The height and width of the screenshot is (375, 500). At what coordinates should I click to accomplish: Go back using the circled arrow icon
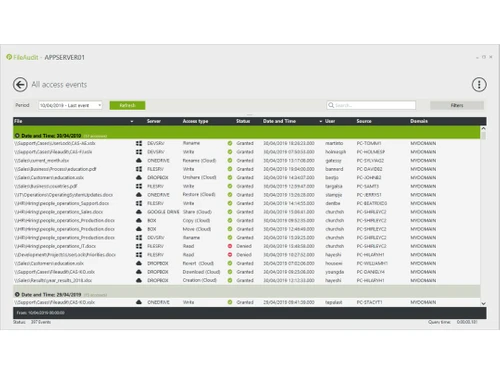tap(20, 85)
